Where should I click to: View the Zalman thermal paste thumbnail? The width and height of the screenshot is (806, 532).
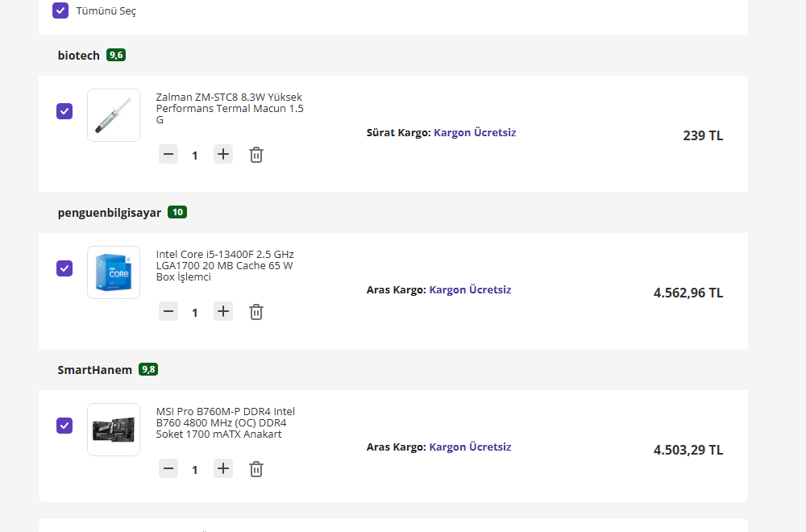pos(114,115)
